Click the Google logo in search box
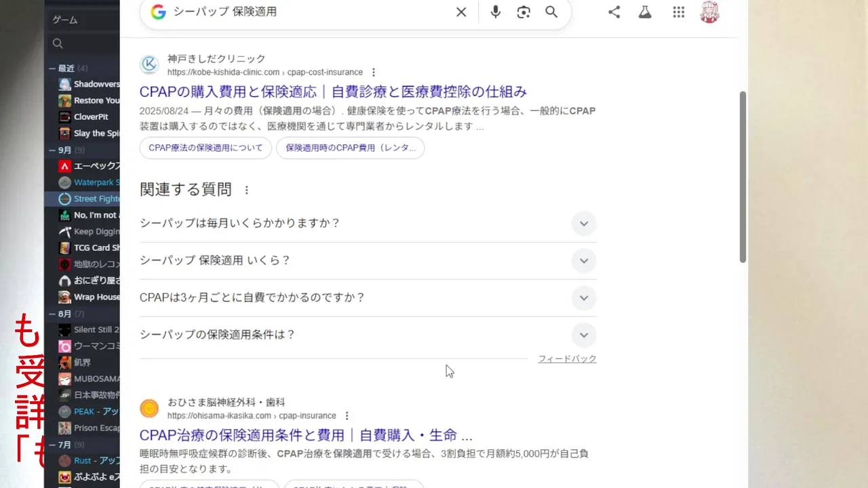This screenshot has width=868, height=488. 158,12
